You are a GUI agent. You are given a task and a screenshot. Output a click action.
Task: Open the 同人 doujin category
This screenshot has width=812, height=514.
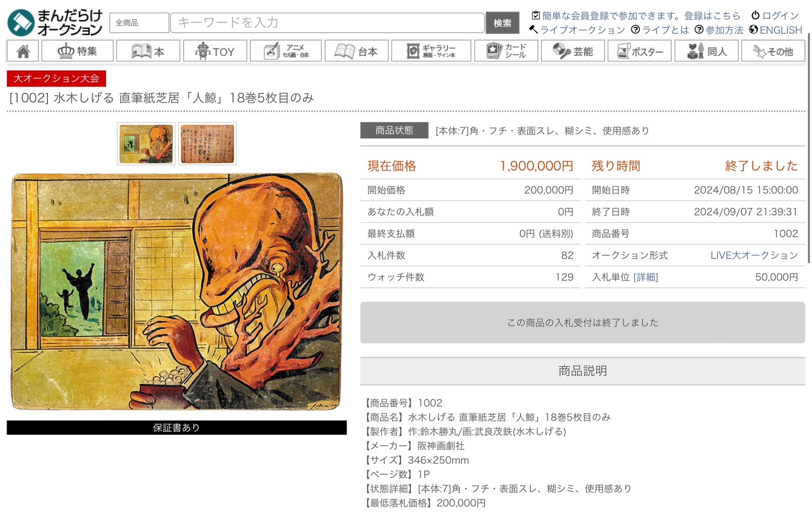[x=707, y=52]
